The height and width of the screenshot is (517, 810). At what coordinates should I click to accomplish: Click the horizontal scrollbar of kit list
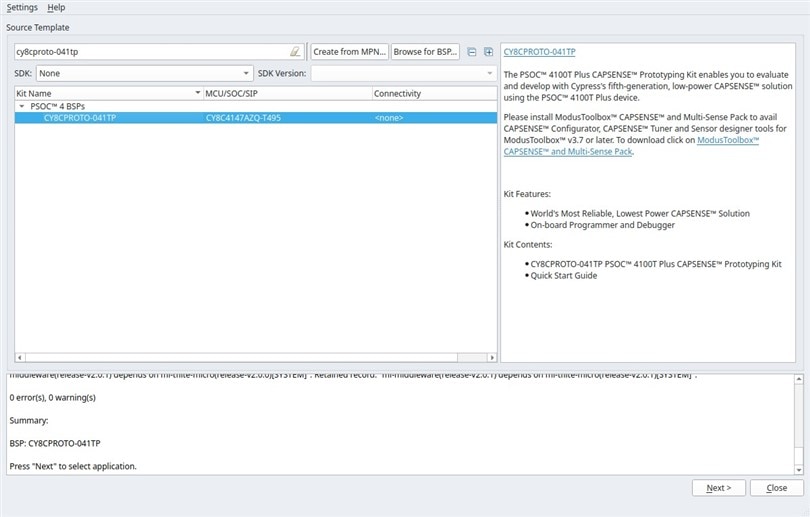[241, 357]
